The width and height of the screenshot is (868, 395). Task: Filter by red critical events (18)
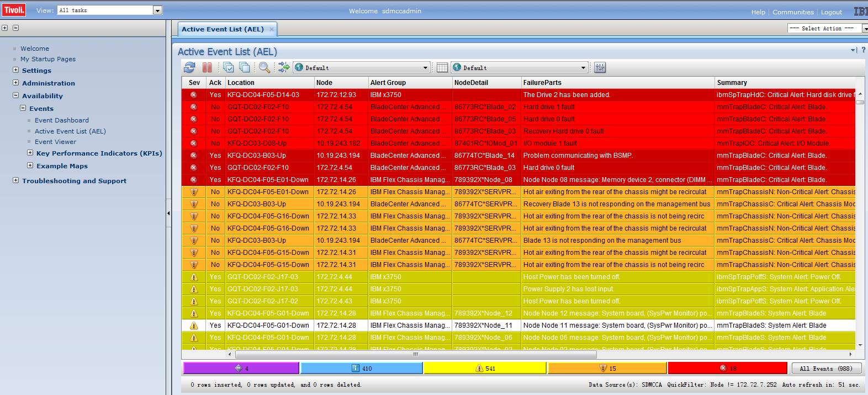coord(728,368)
